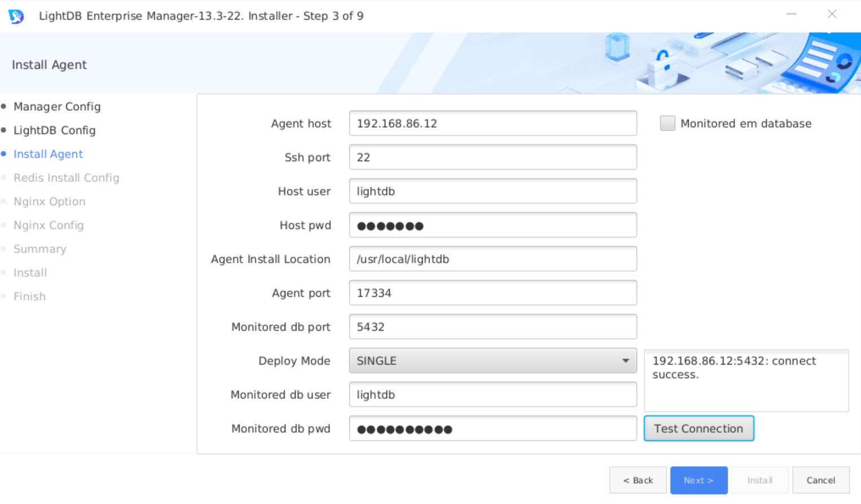Focus the Host pwd password field

[493, 225]
